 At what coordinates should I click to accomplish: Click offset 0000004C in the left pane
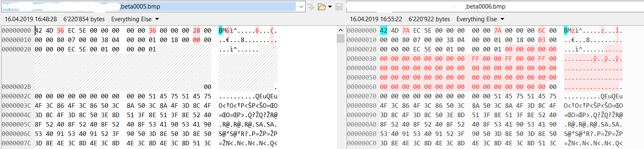pyautogui.click(x=16, y=115)
